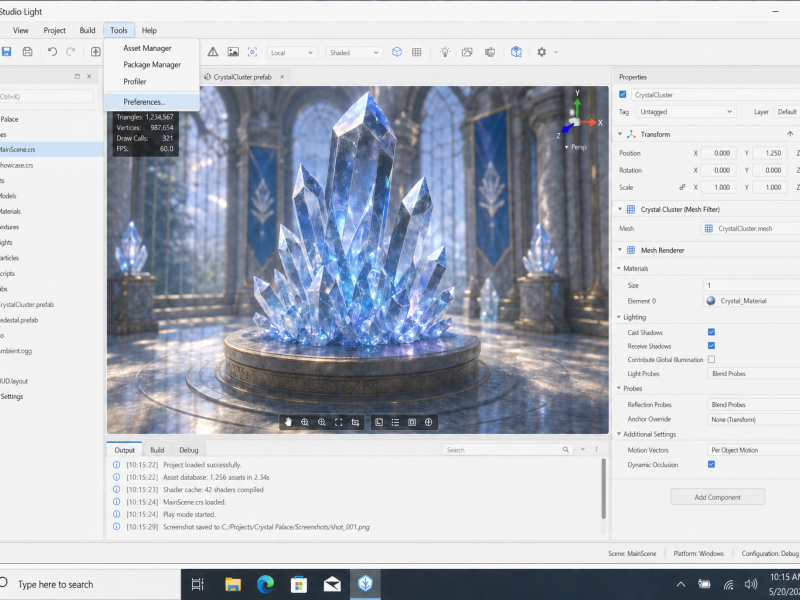Click the gray Save All floppy icon

coord(28,52)
